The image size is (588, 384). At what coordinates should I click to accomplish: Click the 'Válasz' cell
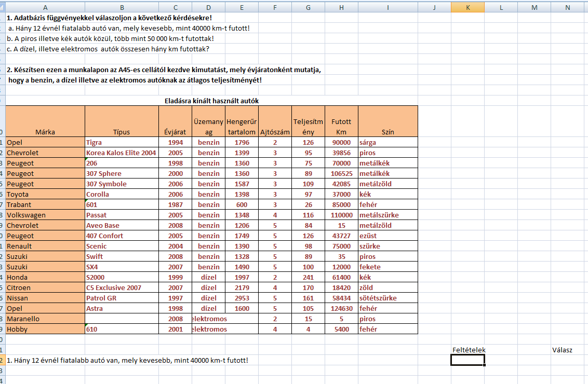point(567,350)
